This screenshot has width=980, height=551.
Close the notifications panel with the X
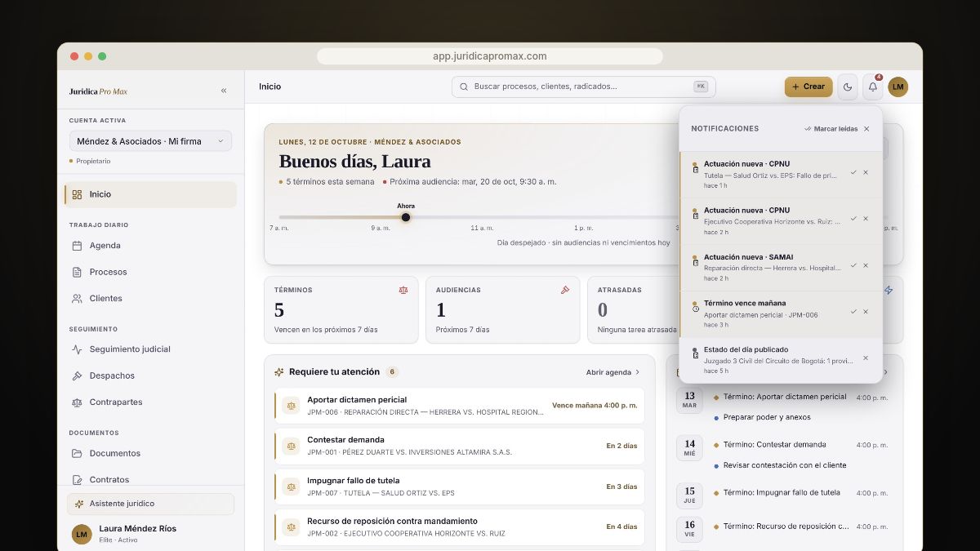pyautogui.click(x=866, y=129)
